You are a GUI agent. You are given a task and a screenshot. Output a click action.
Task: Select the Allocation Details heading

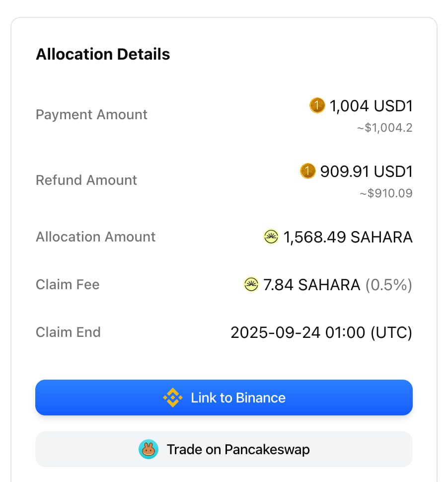pyautogui.click(x=103, y=54)
